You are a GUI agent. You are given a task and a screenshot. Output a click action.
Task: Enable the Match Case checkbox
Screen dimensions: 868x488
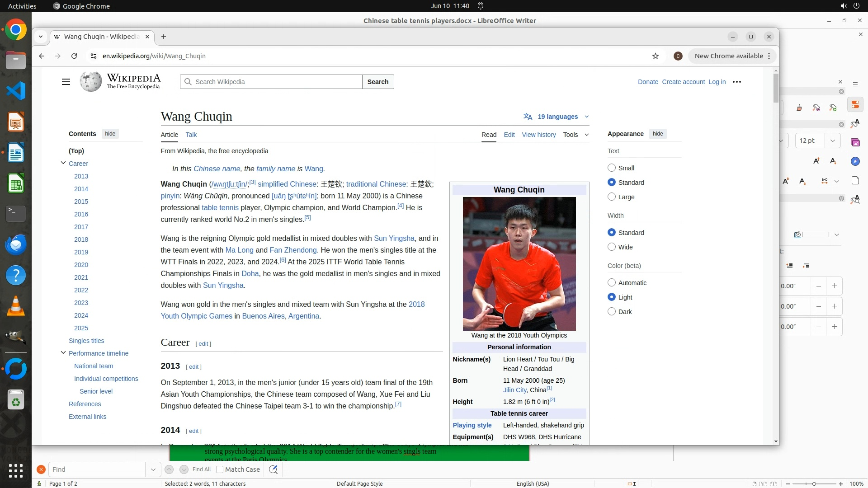pos(220,469)
